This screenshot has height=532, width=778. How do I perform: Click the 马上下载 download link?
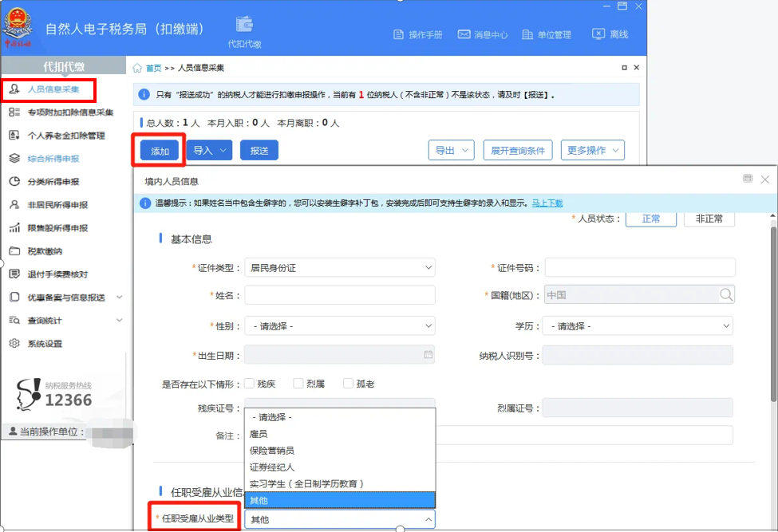(x=546, y=204)
